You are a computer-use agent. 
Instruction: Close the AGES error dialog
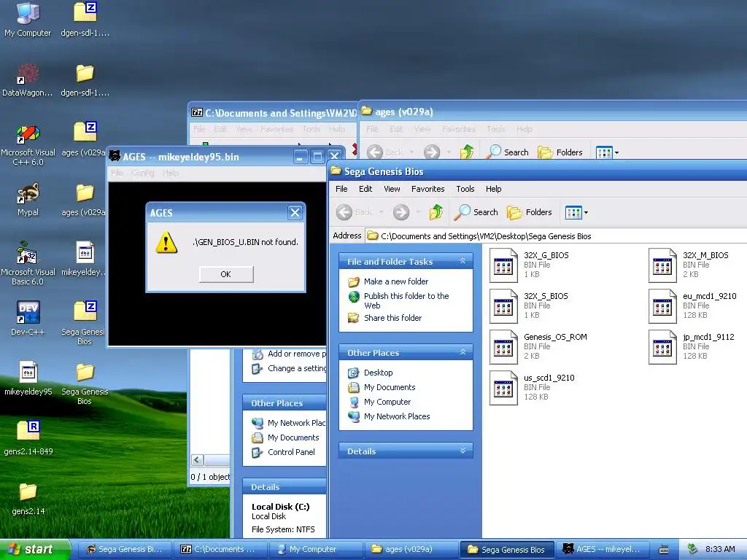[x=295, y=212]
